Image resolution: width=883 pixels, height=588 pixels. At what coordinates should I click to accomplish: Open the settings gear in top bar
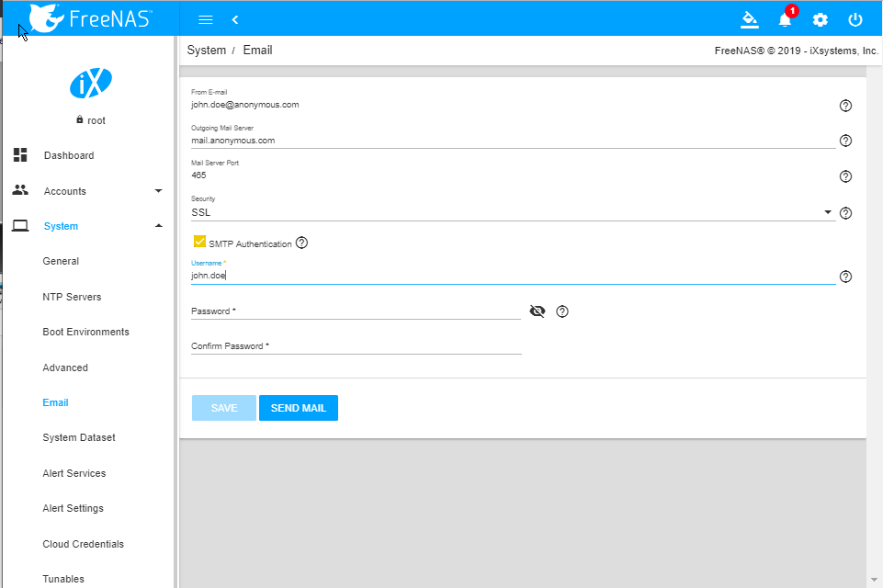click(x=820, y=19)
